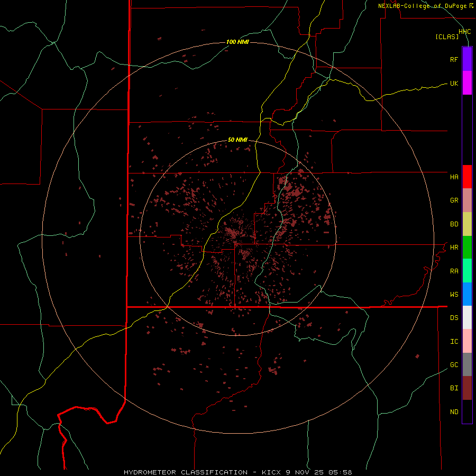Click the 05:58 timestamp

340,472
